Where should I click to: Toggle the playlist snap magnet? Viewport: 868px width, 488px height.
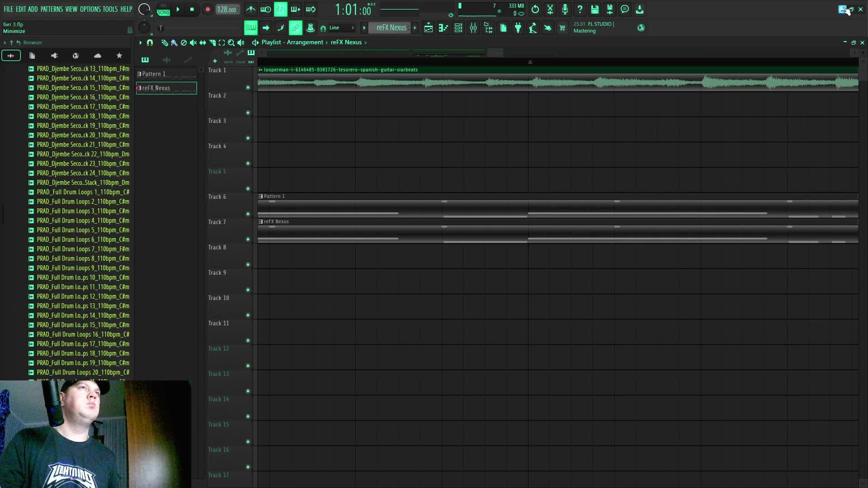[x=150, y=42]
